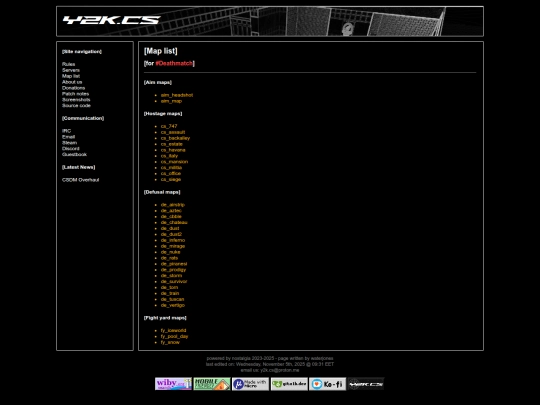Open the fy_snow map
The image size is (540, 405).
click(x=170, y=342)
